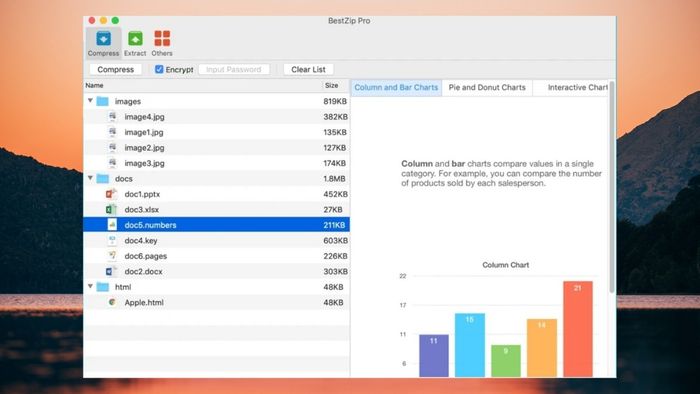This screenshot has width=700, height=394.
Task: Select the image1.jpg file name
Action: coord(144,133)
